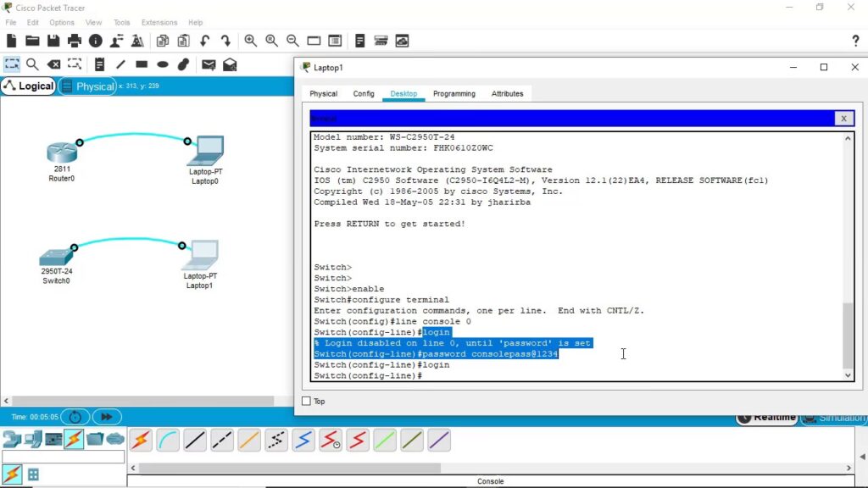Choose the Console cable connection

169,441
